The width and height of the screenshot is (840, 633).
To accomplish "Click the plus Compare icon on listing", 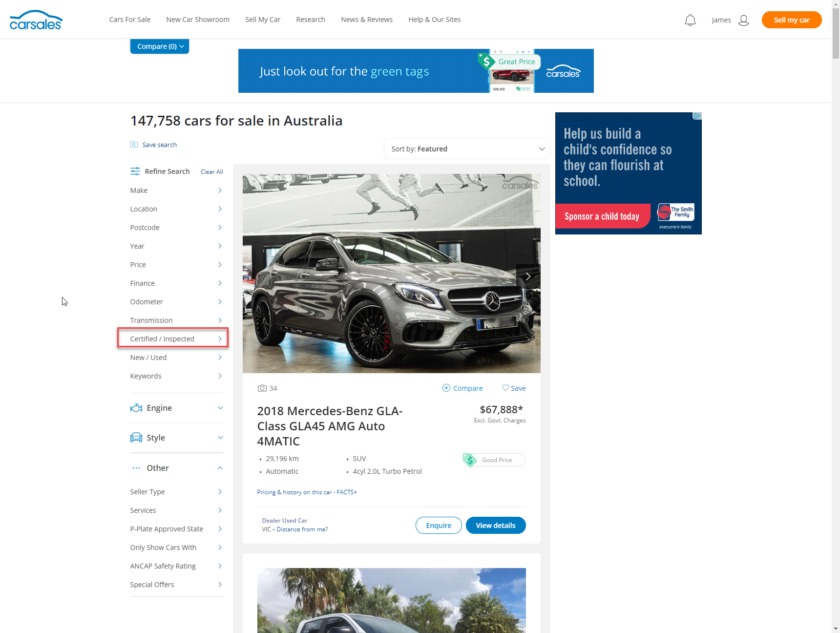I will pyautogui.click(x=446, y=388).
